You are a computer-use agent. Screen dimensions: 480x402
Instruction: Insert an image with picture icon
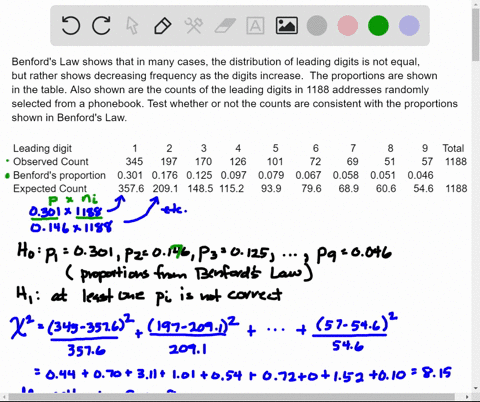point(287,26)
